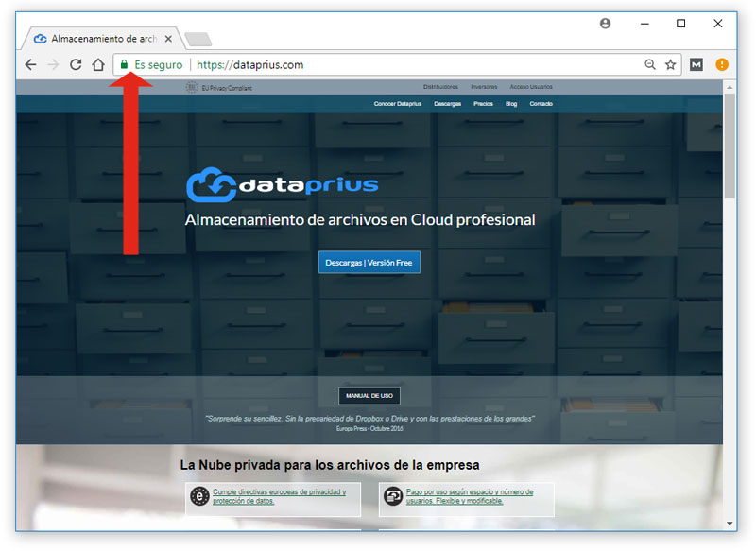Screen dimensions: 756x551
Task: Click the Sorprende su sencillez quote text
Action: coord(369,419)
